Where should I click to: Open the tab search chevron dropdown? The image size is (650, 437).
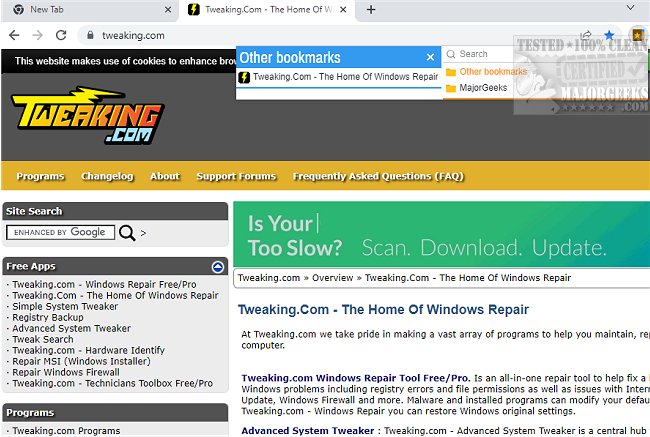click(630, 7)
